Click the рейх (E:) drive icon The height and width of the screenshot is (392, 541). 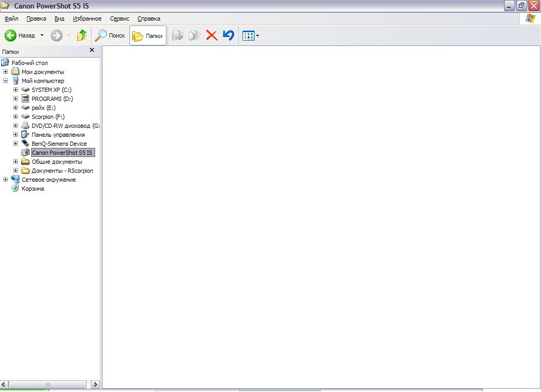pos(25,108)
